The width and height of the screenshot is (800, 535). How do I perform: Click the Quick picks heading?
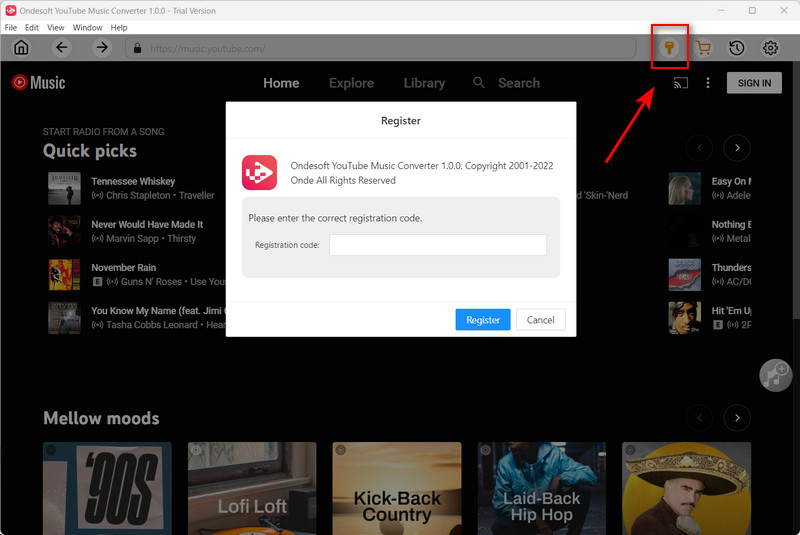pyautogui.click(x=90, y=151)
